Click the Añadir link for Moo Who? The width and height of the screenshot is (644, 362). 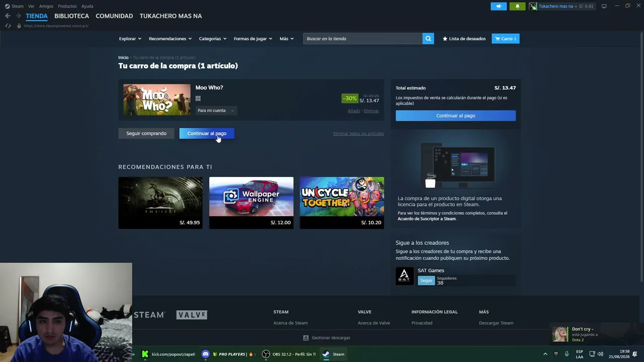354,111
